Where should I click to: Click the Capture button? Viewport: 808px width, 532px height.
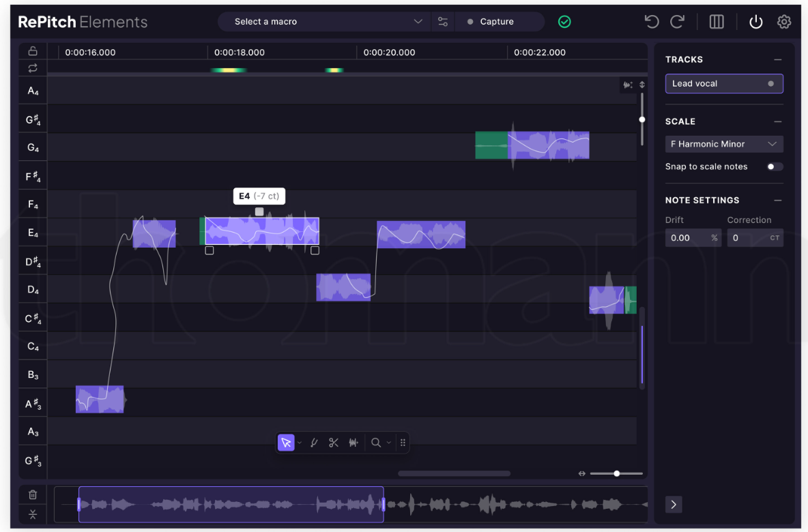(497, 22)
